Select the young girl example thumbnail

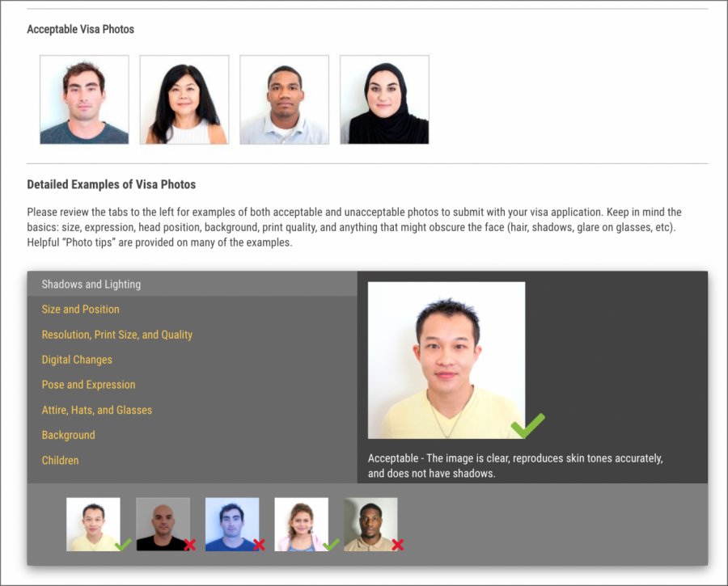pyautogui.click(x=301, y=524)
